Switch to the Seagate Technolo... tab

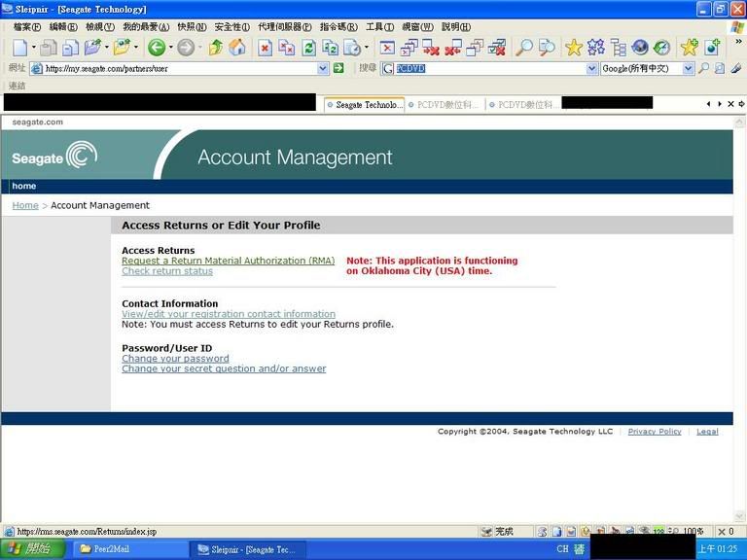coord(365,105)
